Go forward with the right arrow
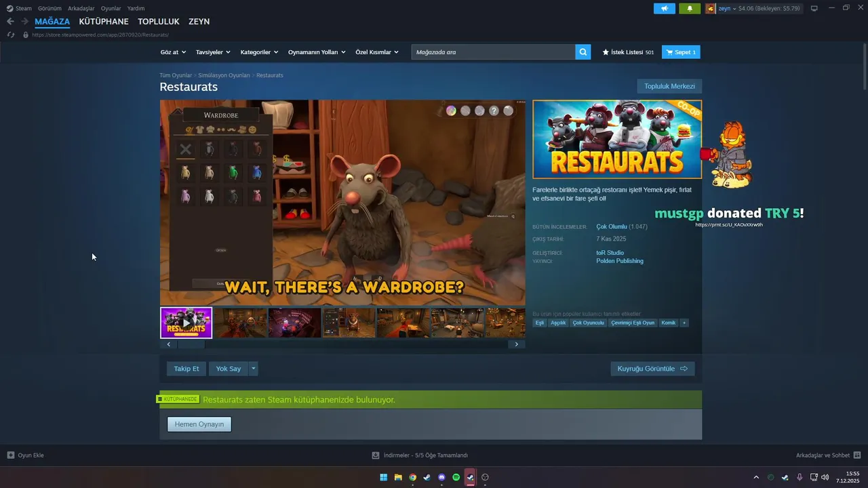The image size is (868, 488). (24, 21)
